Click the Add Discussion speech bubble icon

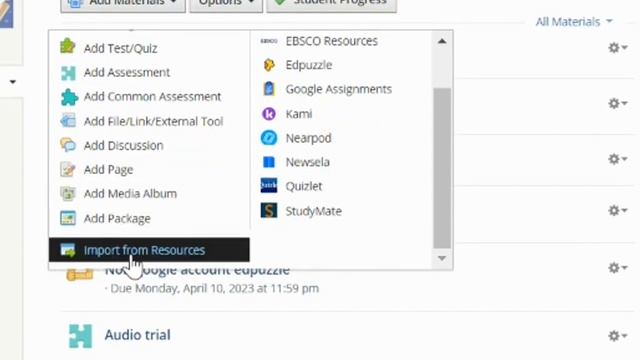point(68,145)
